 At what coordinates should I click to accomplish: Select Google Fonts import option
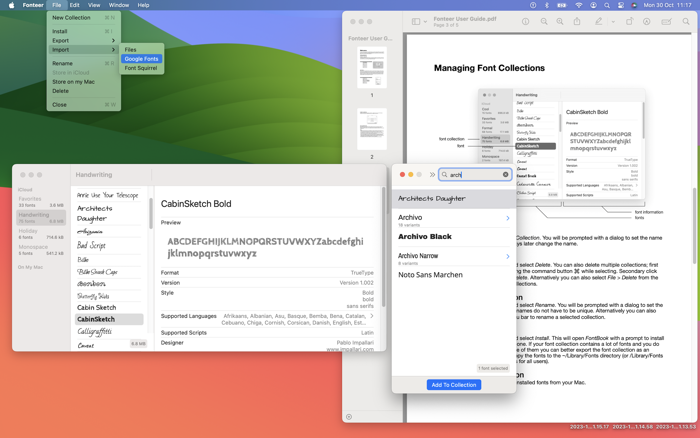pyautogui.click(x=142, y=58)
